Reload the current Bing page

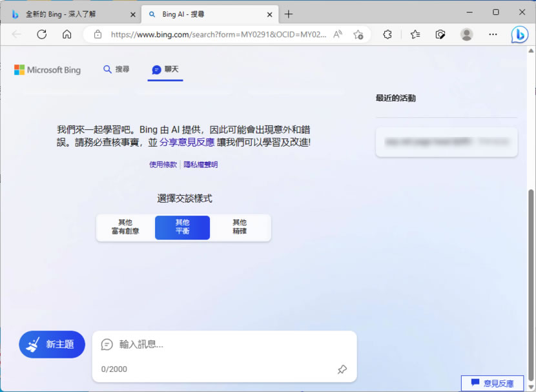[x=42, y=34]
